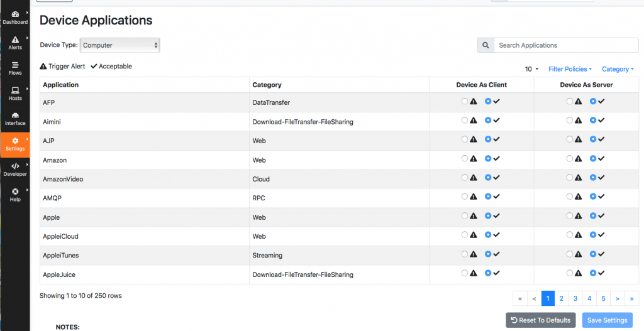Open Flows in the sidebar
This screenshot has width=644, height=331.
(15, 68)
